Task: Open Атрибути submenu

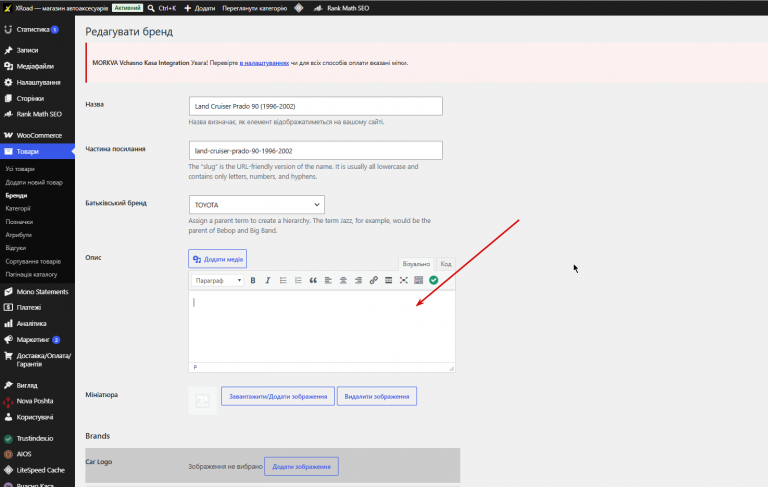Action: coord(18,235)
